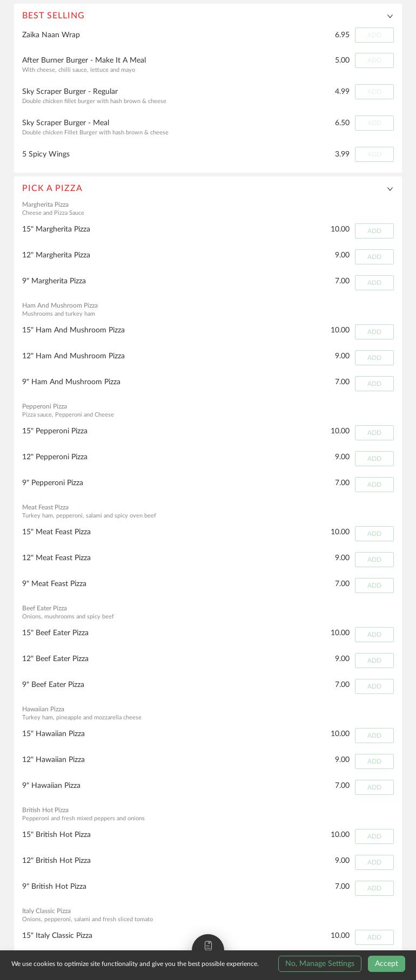Add the 9" Margherita Pizza

pos(374,282)
